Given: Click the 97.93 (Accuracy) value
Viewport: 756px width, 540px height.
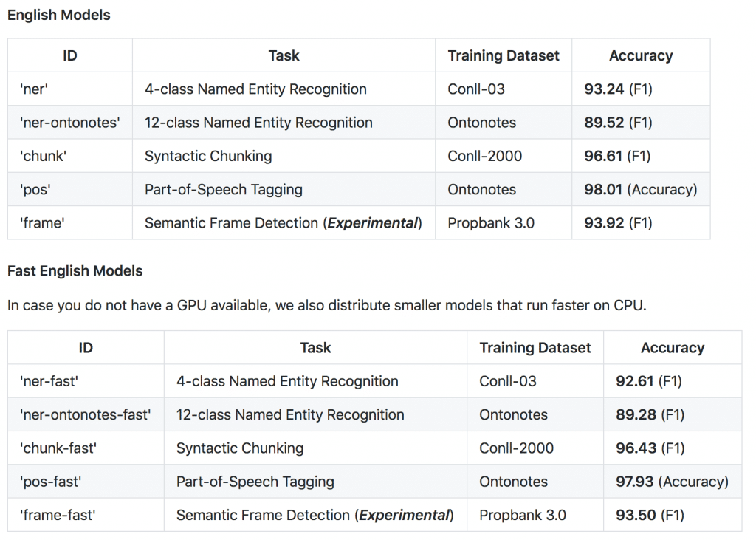Looking at the screenshot, I should click(x=672, y=482).
